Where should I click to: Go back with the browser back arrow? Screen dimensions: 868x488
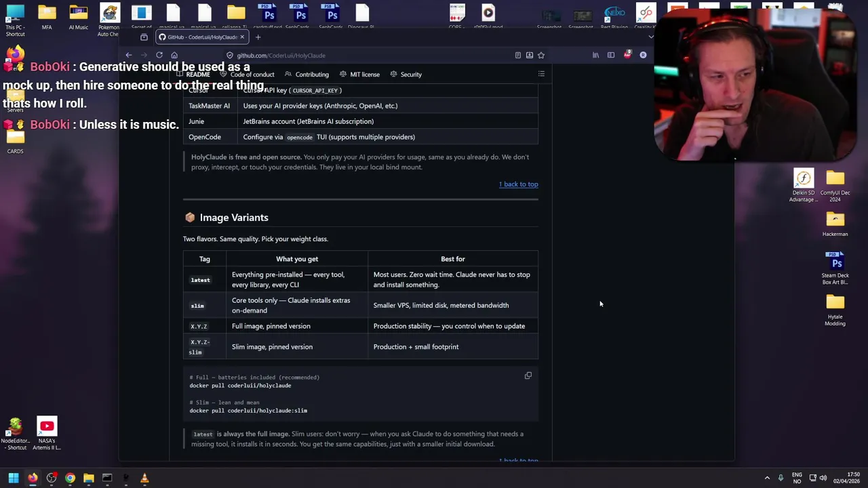pyautogui.click(x=129, y=56)
